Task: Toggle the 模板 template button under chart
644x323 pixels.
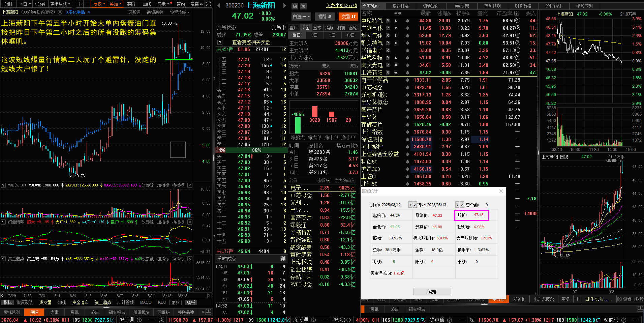Action: coord(191,302)
